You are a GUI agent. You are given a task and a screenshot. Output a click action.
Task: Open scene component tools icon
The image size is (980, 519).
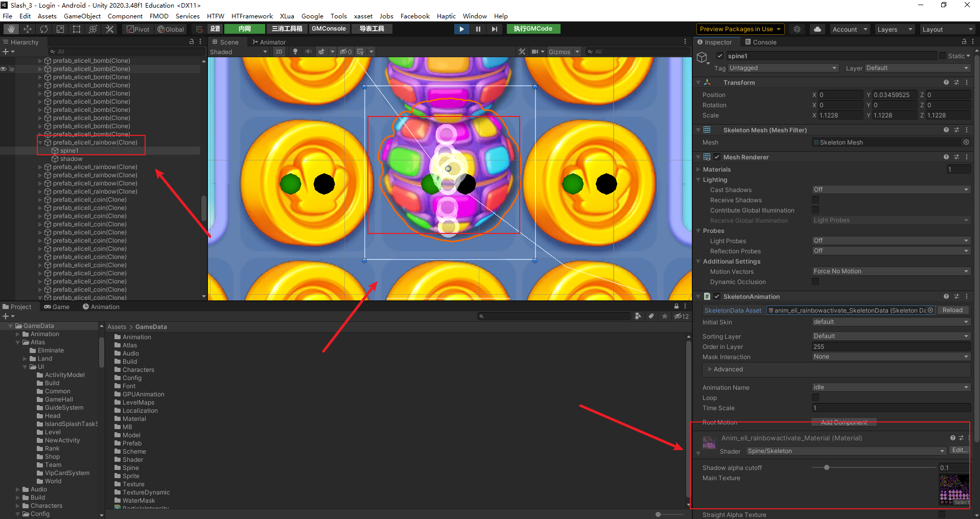point(522,52)
